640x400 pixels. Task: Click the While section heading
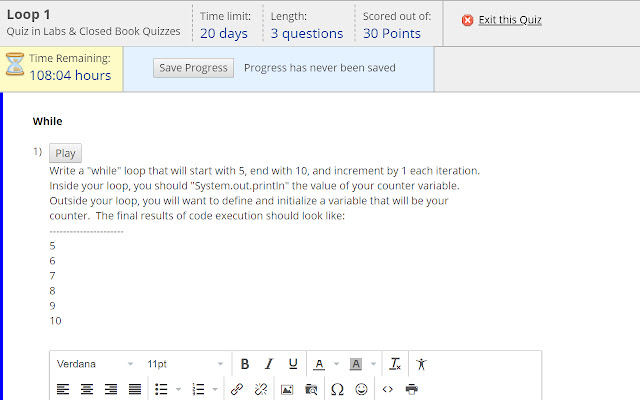click(x=47, y=121)
